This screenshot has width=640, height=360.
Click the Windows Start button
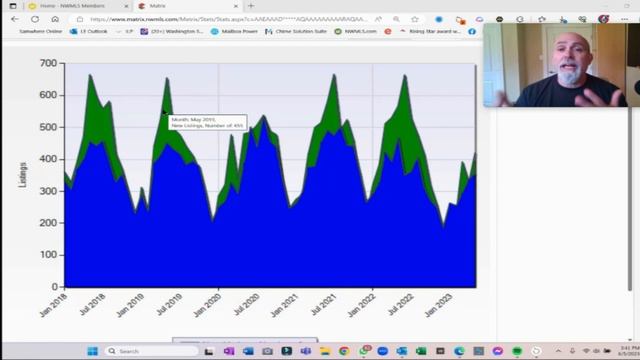coord(93,351)
